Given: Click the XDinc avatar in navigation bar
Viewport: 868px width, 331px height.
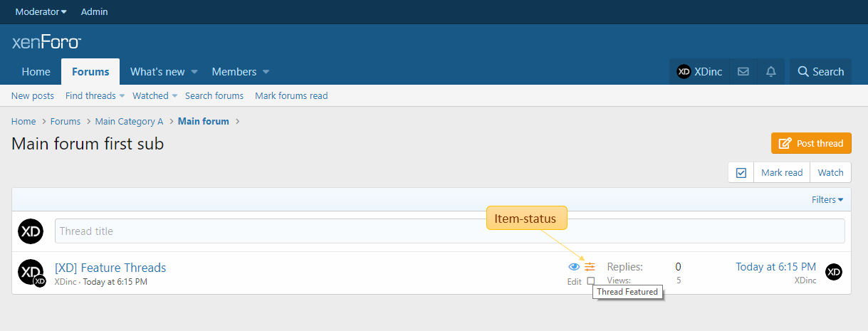Looking at the screenshot, I should coord(684,72).
